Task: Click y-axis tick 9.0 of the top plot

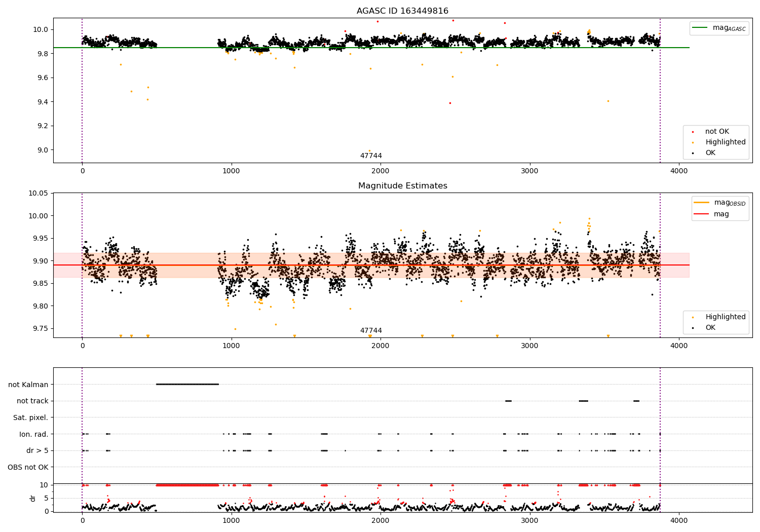Action: click(43, 150)
